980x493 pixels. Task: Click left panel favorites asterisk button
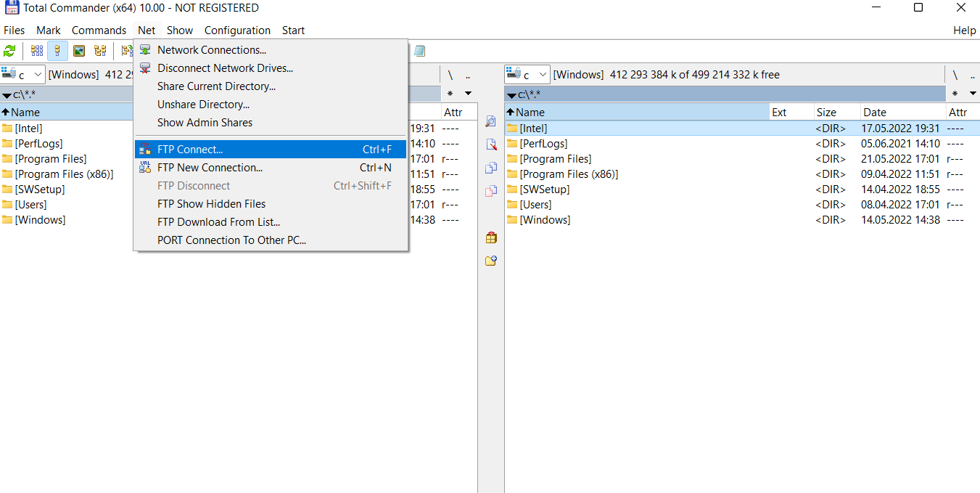450,94
